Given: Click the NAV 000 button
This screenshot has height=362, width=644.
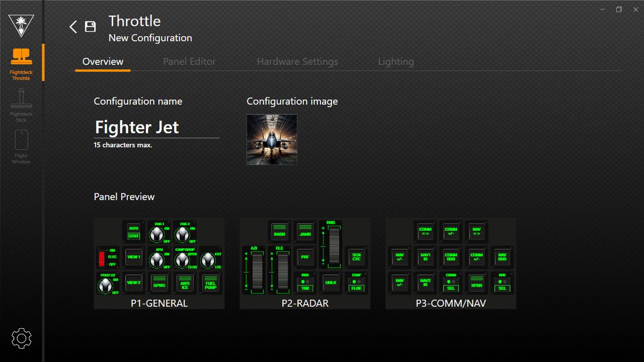Looking at the screenshot, I should click(502, 257).
